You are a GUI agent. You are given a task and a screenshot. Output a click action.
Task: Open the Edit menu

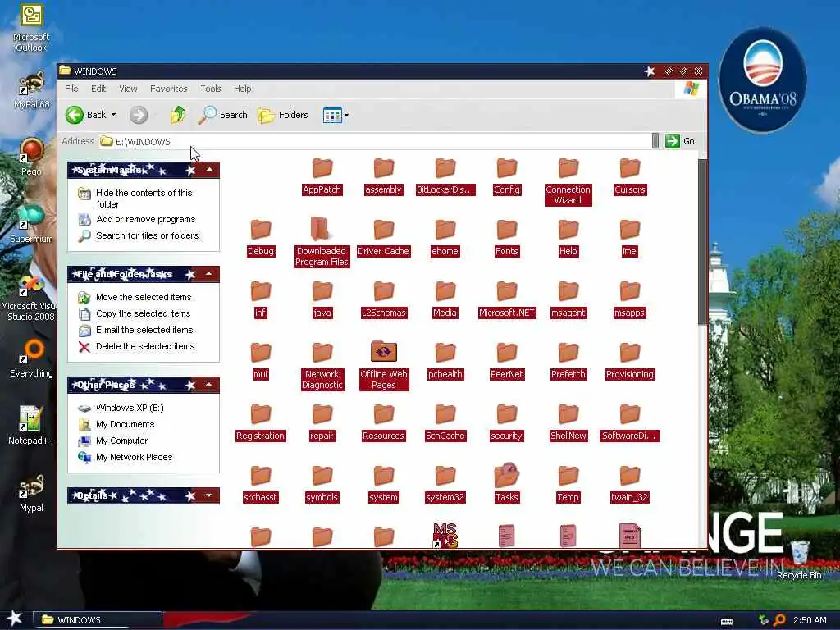[98, 89]
